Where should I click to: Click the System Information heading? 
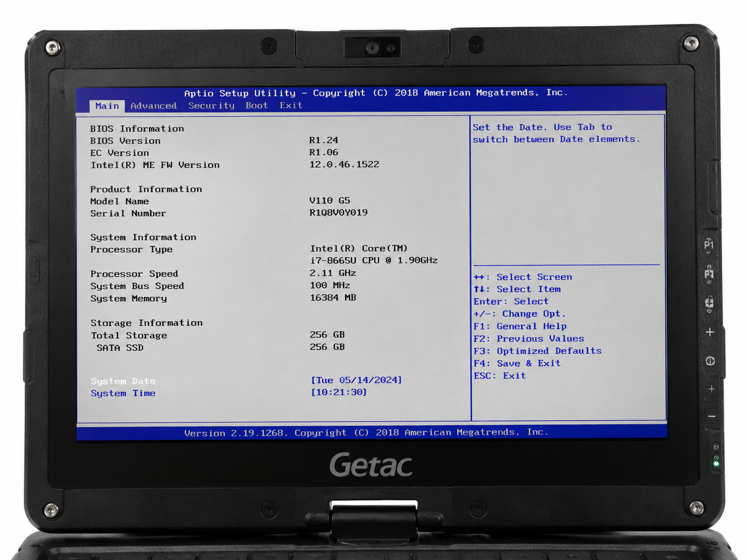click(143, 237)
